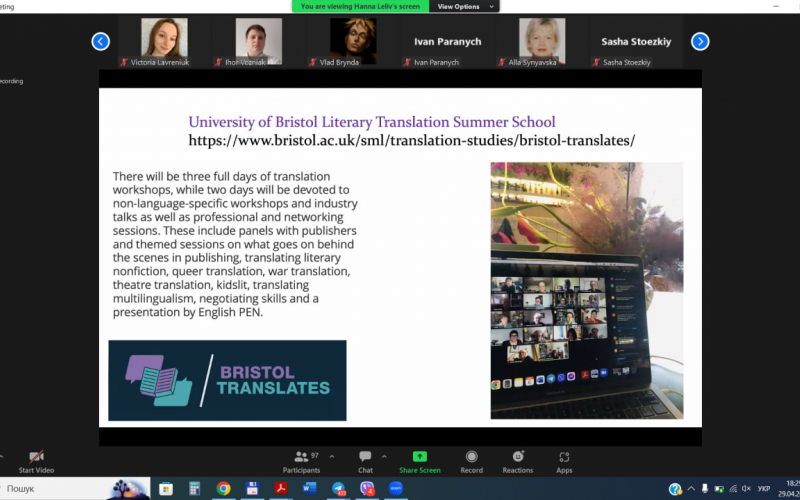The width and height of the screenshot is (800, 500).
Task: Switch the УКР input language indicator
Action: coord(764,489)
